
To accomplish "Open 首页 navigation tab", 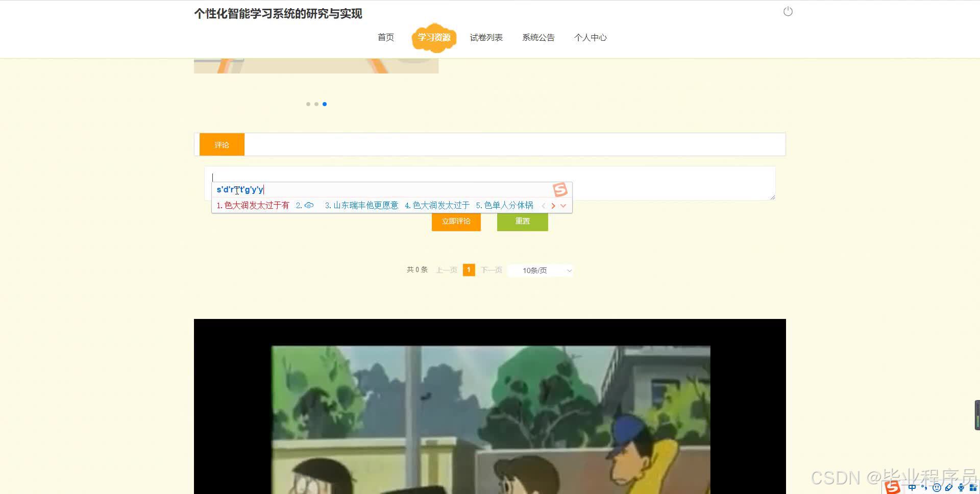I will (x=386, y=37).
